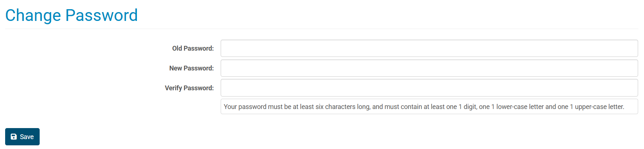Focus the Old Password input field
Screen dimensions: 644x149
pos(429,48)
